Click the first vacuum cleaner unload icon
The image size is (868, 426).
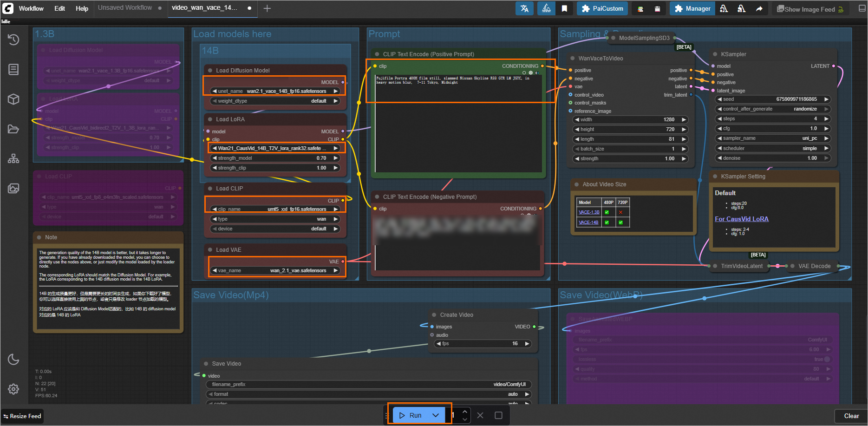point(724,8)
